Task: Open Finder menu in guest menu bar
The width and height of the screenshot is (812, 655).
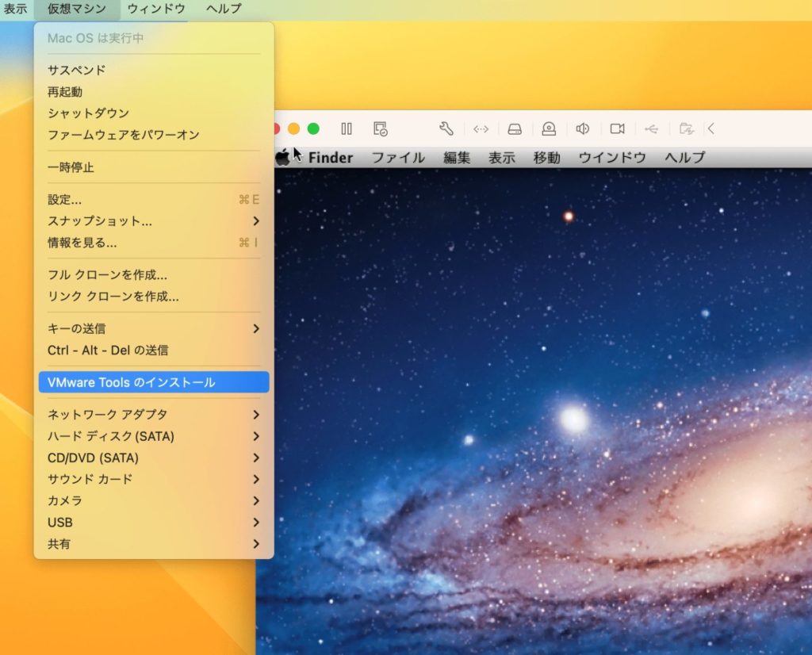Action: [331, 158]
